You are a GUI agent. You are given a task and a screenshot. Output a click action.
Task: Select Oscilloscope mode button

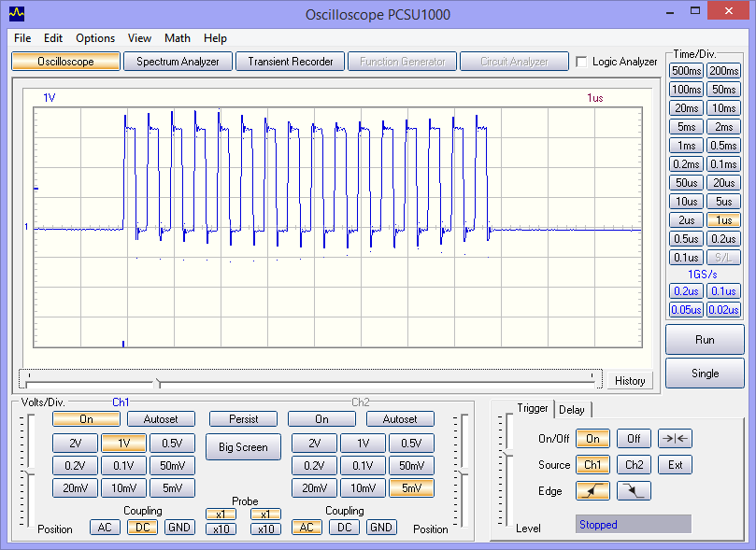65,62
